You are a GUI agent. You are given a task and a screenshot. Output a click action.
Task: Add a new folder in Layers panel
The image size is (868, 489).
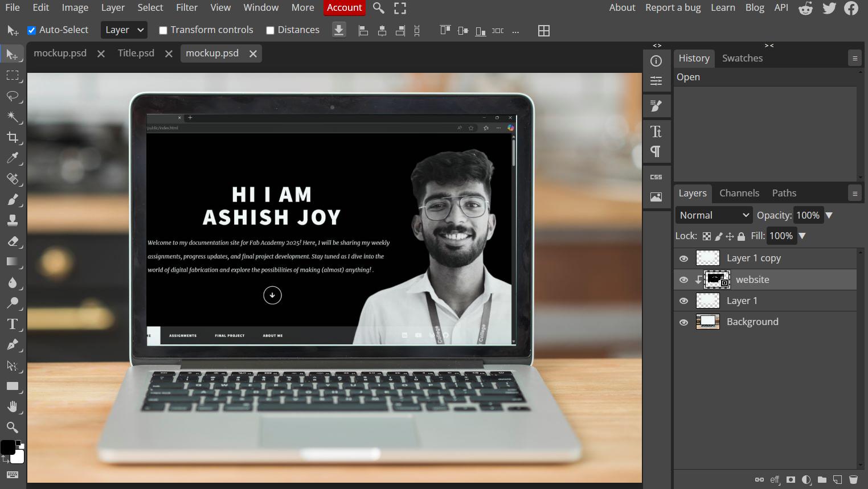822,480
